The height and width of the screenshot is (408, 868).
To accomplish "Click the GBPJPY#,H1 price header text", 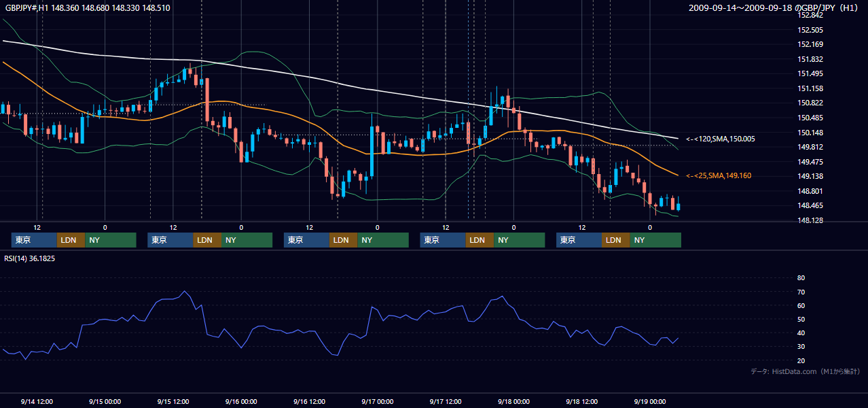I will point(88,8).
